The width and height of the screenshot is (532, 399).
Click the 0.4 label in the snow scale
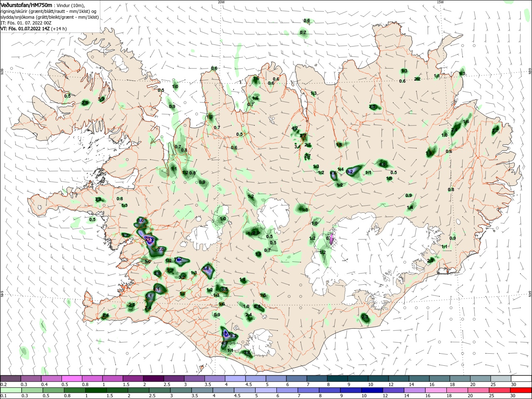tap(44, 384)
